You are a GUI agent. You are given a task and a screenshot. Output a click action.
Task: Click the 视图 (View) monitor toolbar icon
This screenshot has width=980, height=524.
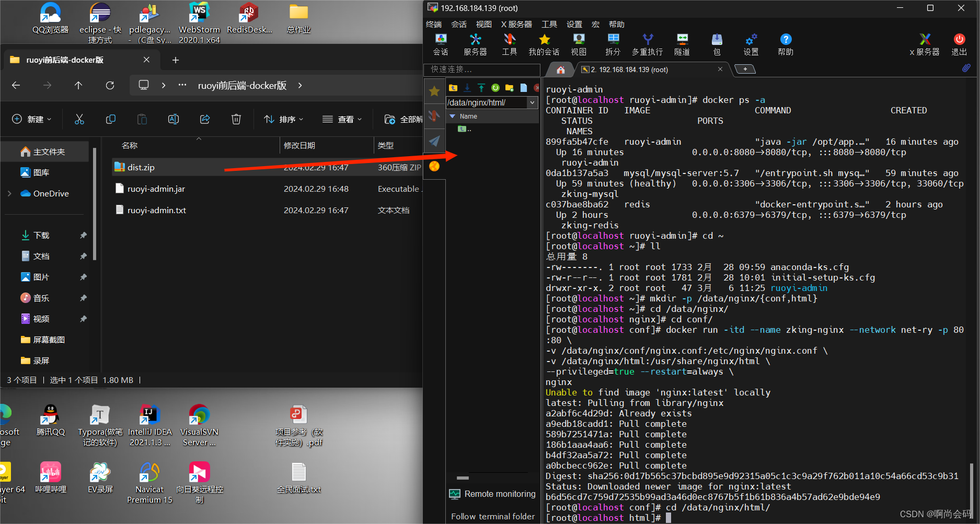579,44
